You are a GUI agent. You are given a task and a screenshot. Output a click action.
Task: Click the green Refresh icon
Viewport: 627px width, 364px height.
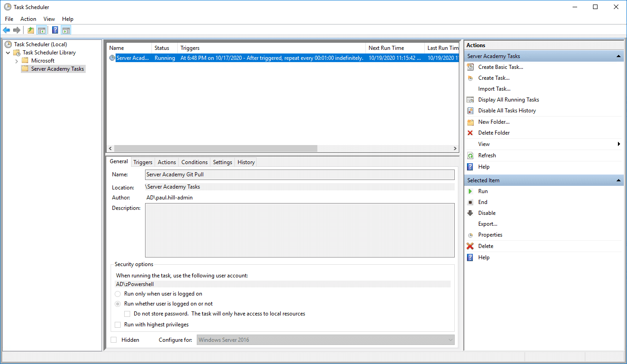click(470, 155)
